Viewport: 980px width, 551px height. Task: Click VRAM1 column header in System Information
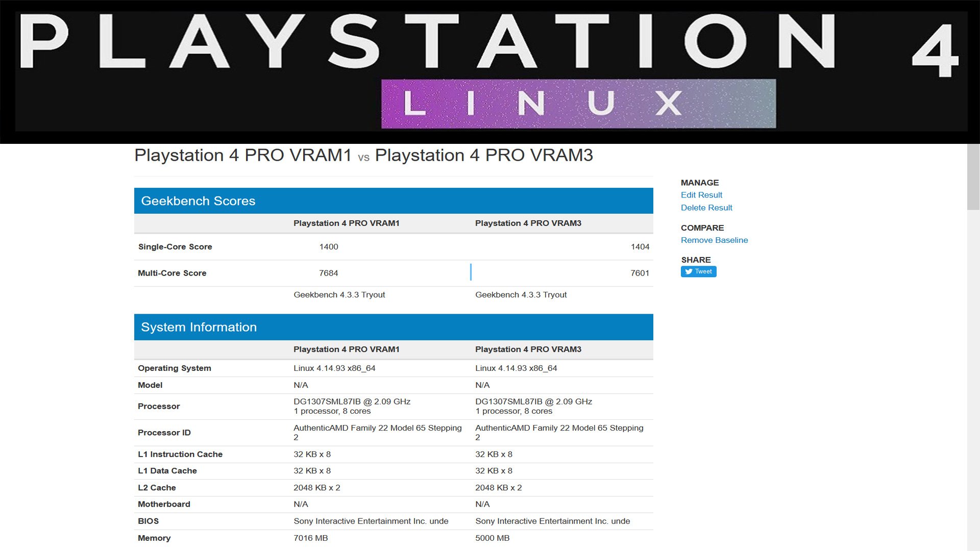point(347,349)
